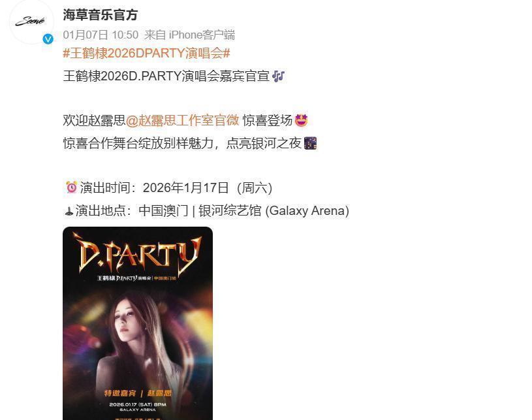Open the D.PARTY concert poster image

point(138,323)
